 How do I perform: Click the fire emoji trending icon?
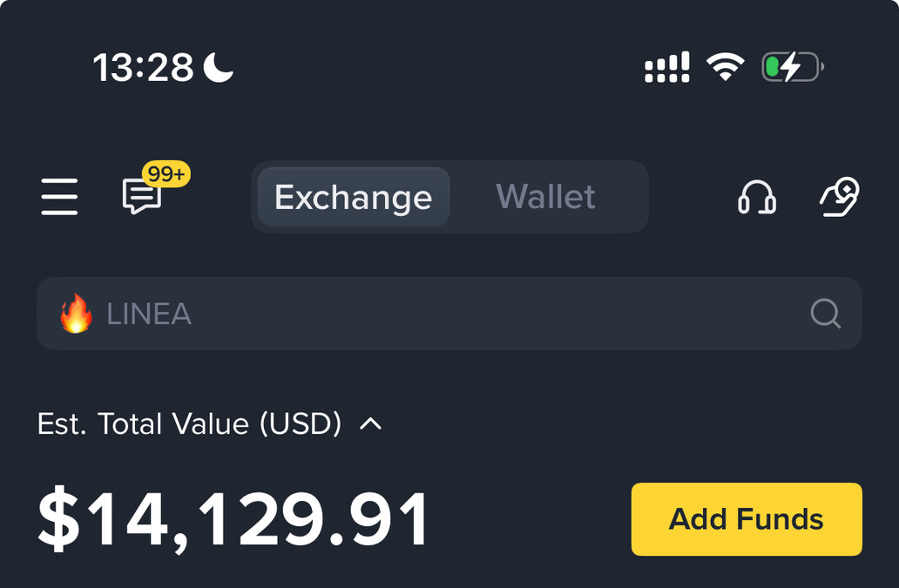point(76,314)
